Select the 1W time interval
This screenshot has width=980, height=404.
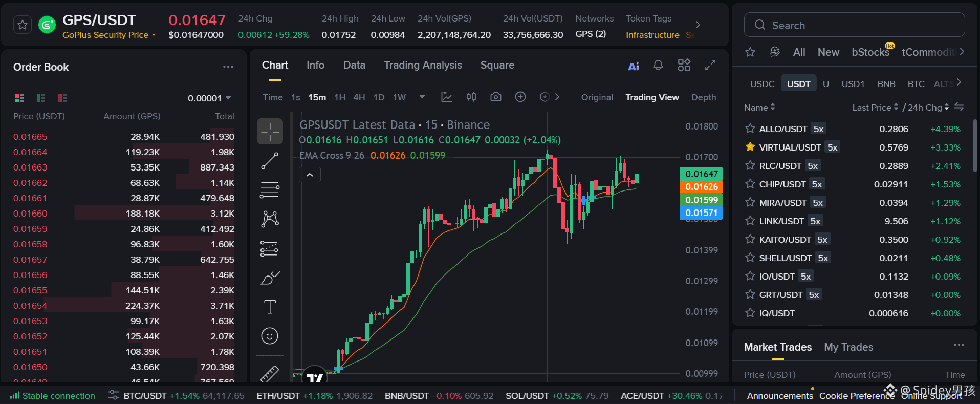point(399,97)
